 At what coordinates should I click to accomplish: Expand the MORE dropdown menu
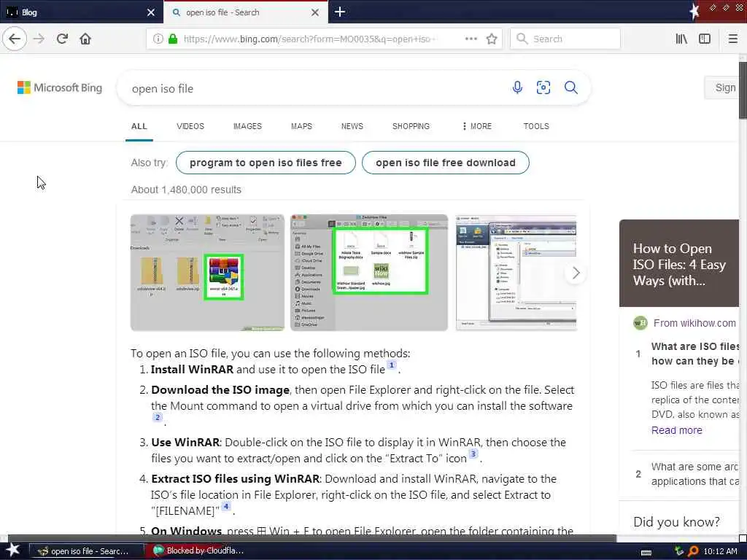click(x=477, y=126)
